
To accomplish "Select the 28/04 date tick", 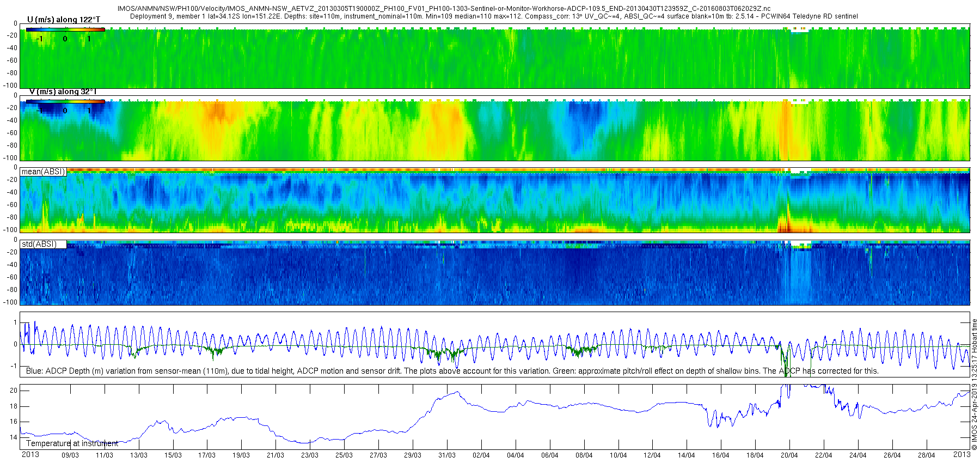I will 927,455.
